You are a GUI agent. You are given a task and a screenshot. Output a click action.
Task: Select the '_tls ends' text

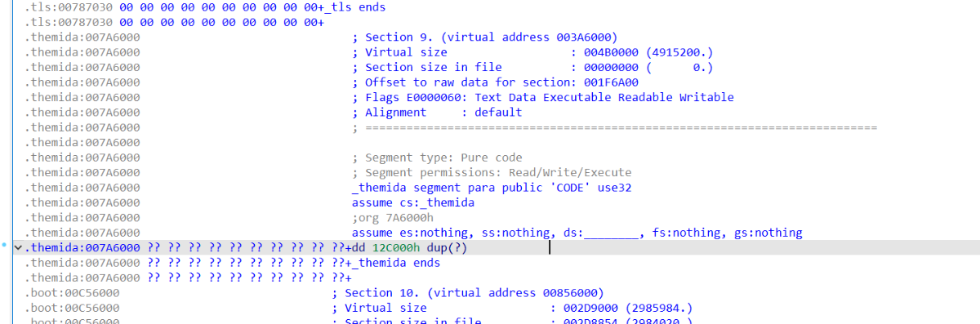(x=355, y=7)
